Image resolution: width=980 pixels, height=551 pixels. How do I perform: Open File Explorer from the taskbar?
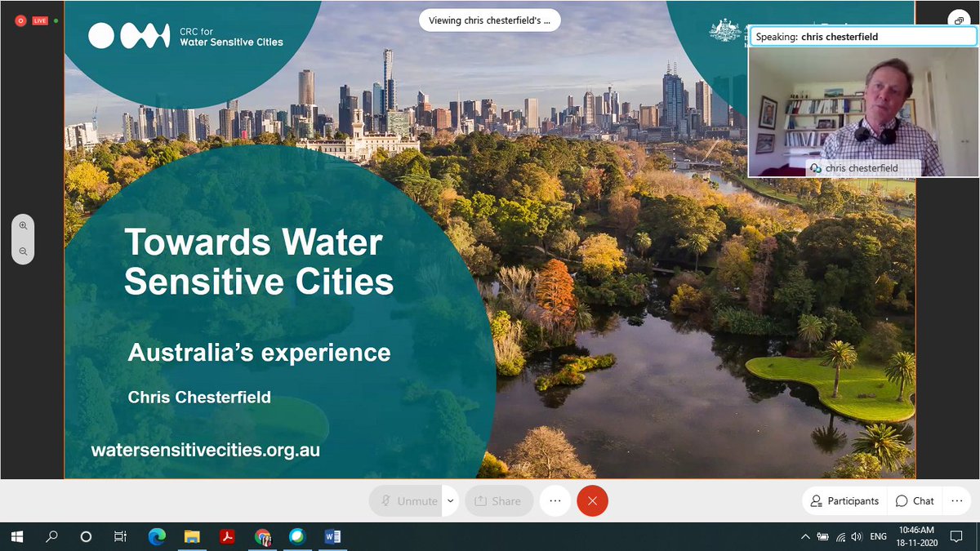point(192,536)
